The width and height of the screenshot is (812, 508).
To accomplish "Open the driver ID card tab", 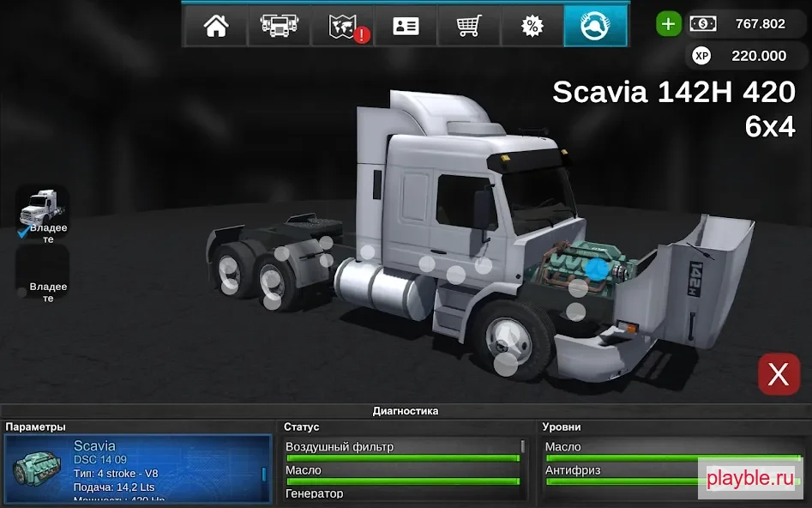I will [x=406, y=26].
